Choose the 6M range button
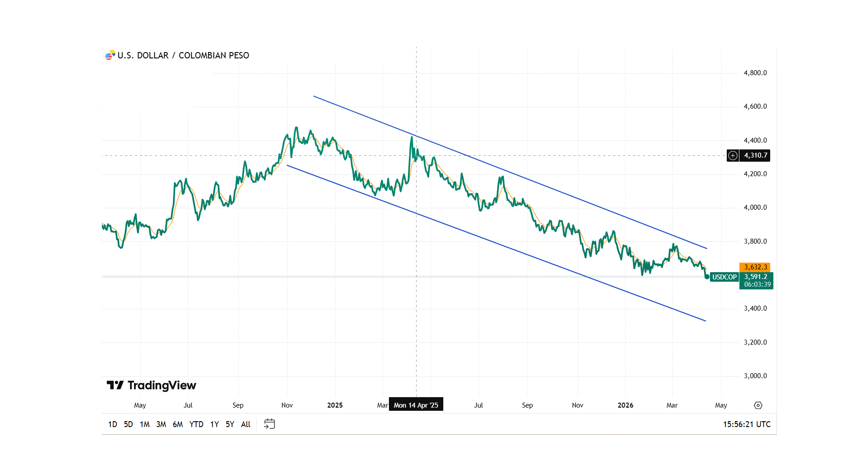The width and height of the screenshot is (868, 452). coord(177,424)
